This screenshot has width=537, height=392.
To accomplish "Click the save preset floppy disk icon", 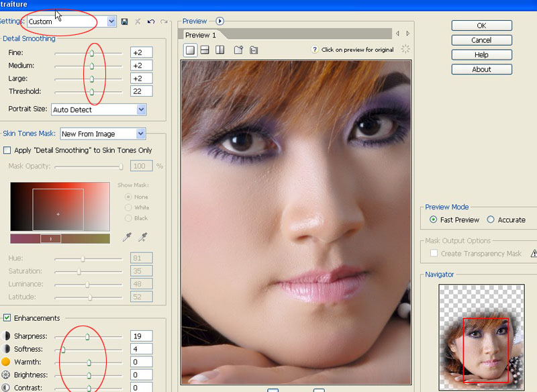I will (125, 21).
